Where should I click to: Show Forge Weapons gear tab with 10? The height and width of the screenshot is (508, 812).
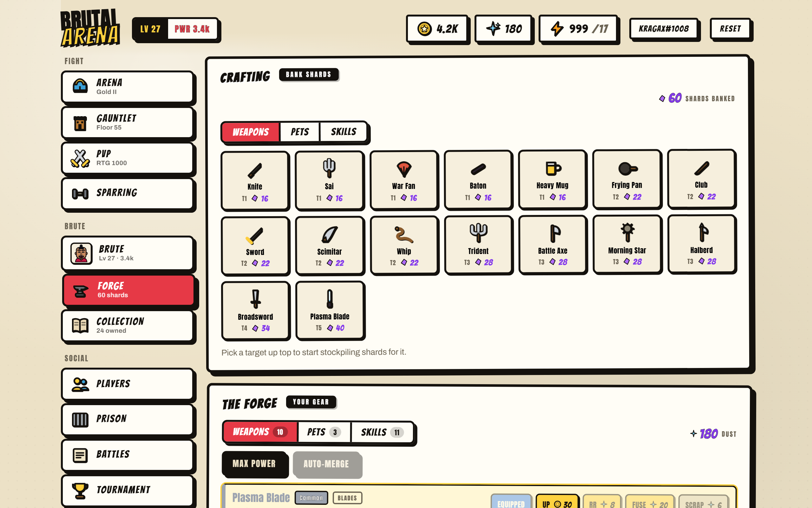click(260, 432)
